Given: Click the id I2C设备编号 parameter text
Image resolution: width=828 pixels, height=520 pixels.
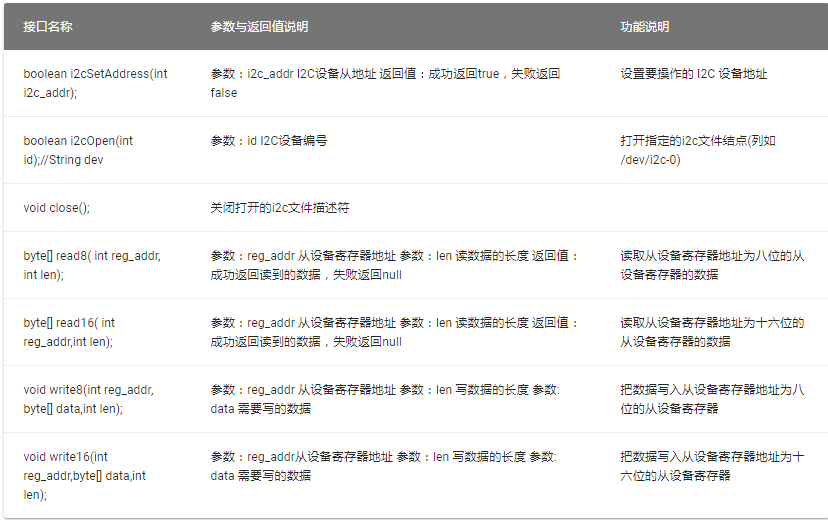Looking at the screenshot, I should 269,141.
